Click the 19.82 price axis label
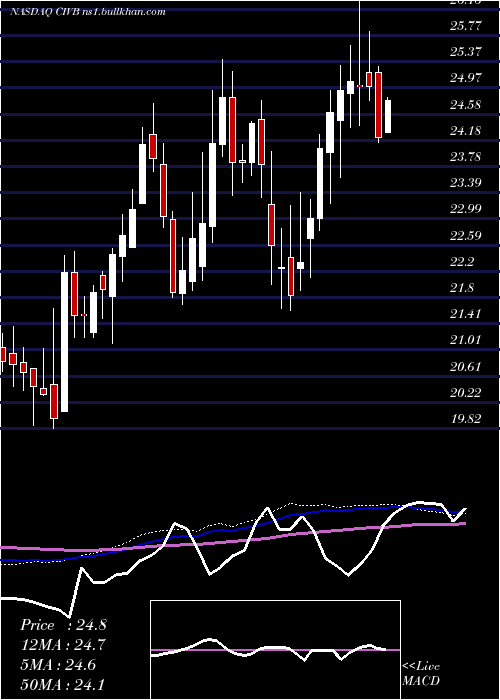The height and width of the screenshot is (700, 500). (x=466, y=419)
